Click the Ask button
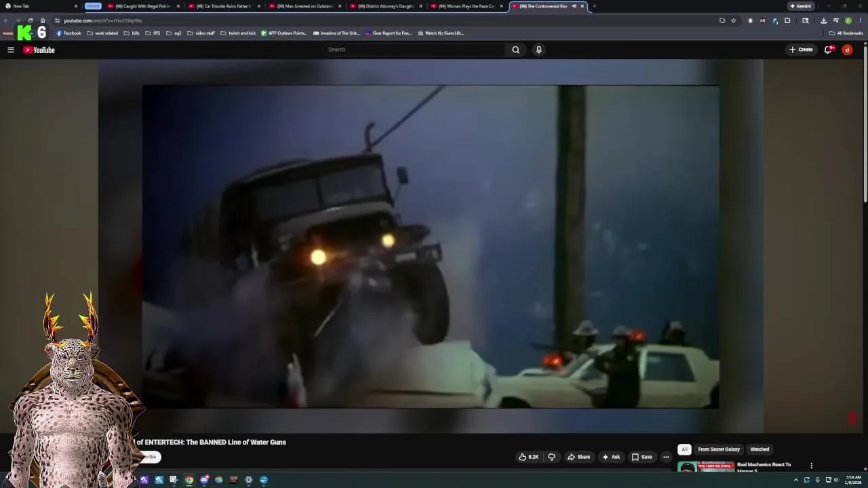This screenshot has height=488, width=868. point(611,457)
